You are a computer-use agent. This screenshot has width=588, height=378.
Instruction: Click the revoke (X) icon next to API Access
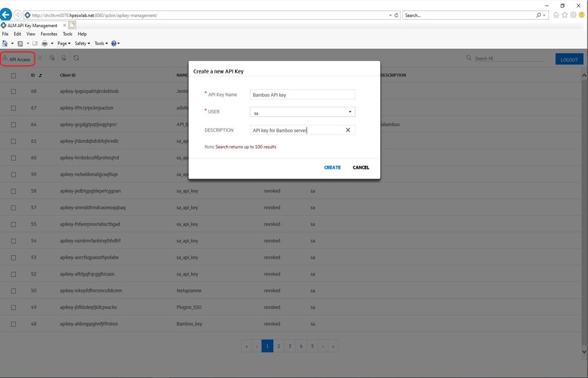click(41, 58)
